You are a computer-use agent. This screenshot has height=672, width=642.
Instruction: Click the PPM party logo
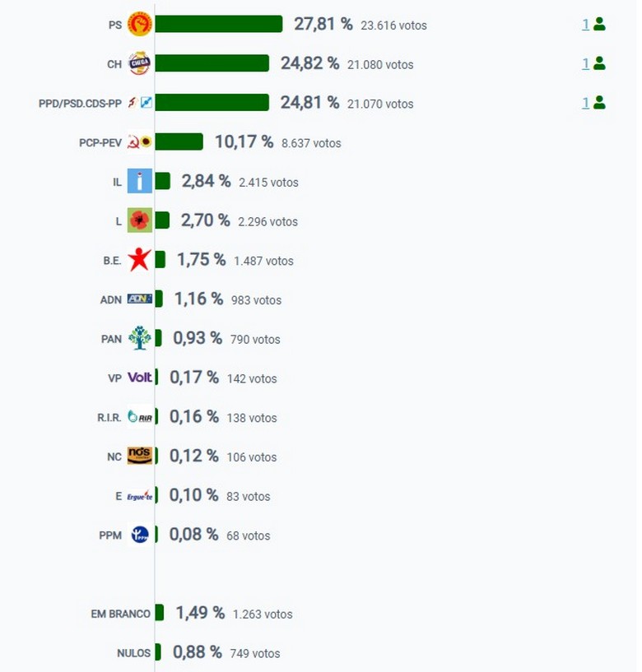140,535
